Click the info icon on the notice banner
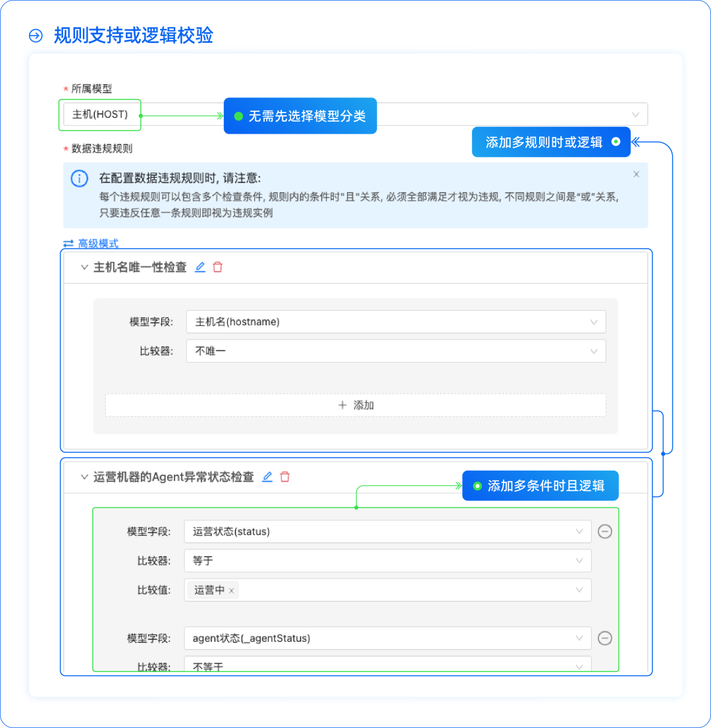The image size is (711, 728). tap(80, 178)
